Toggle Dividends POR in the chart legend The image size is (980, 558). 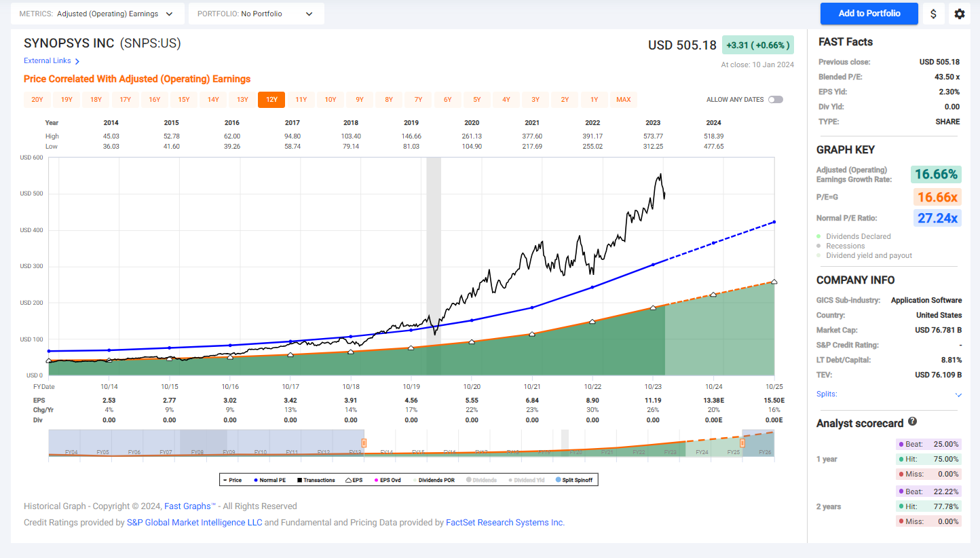pos(435,480)
